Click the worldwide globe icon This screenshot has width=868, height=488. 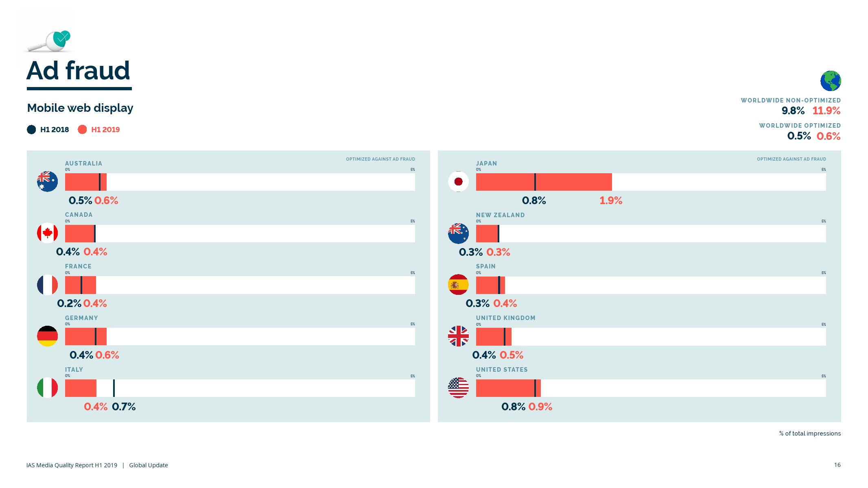[x=831, y=81]
